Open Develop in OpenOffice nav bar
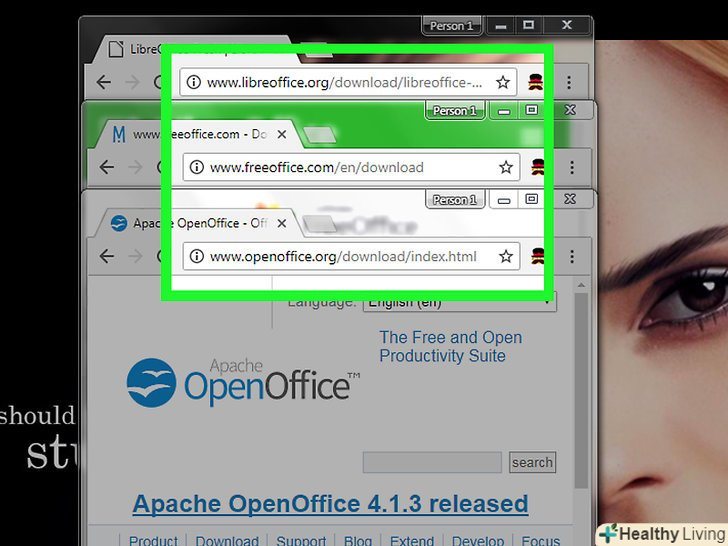 [478, 540]
